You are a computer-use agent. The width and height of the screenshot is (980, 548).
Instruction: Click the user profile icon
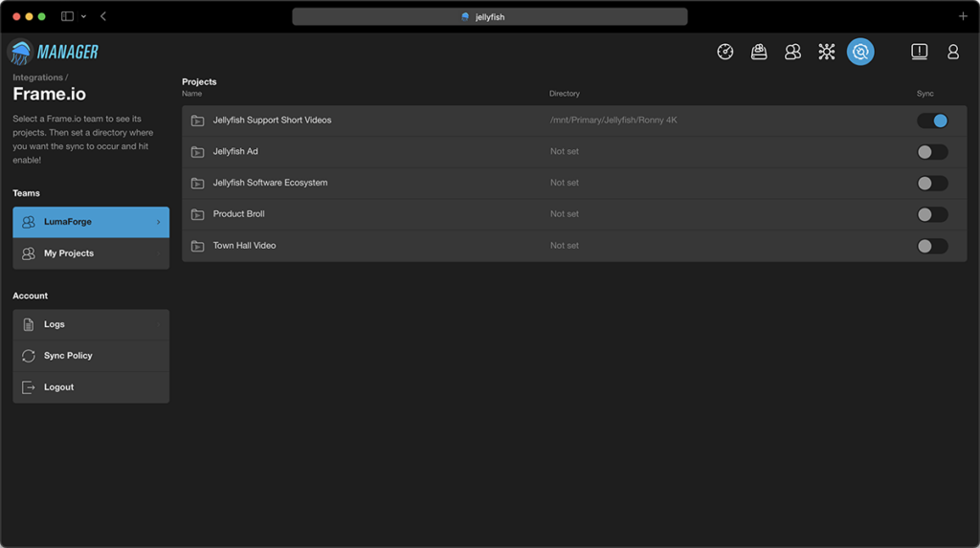click(x=952, y=52)
